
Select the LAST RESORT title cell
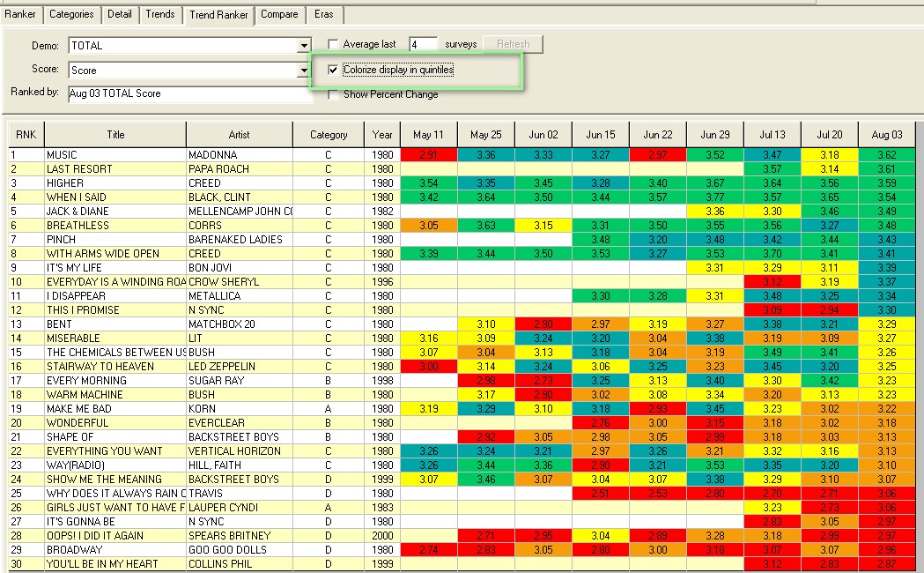coord(115,169)
